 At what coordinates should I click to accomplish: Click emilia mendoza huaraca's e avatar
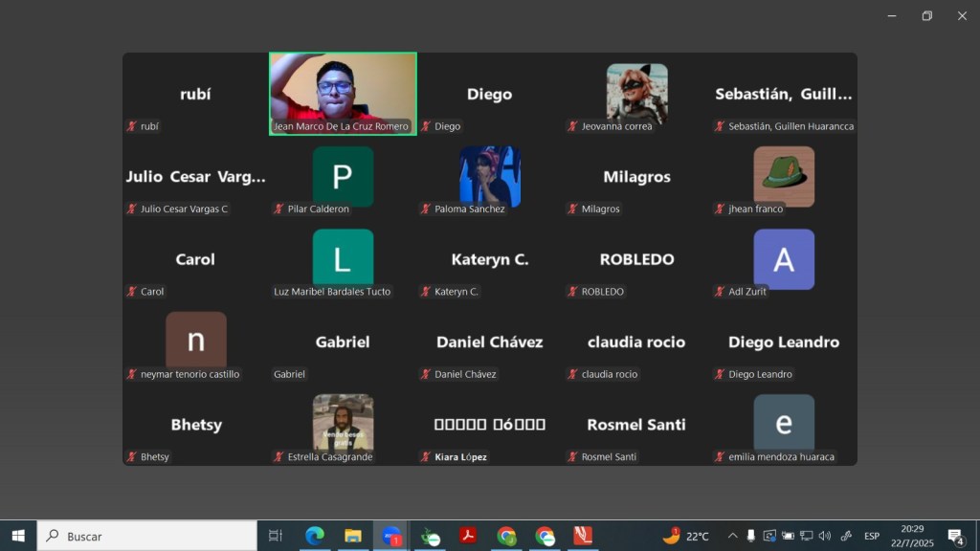(784, 422)
